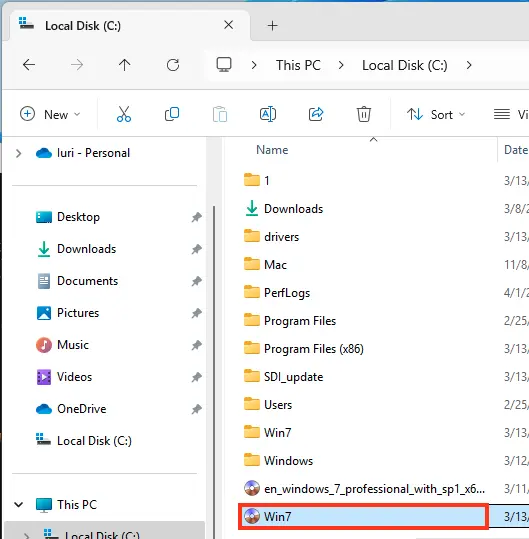
Task: Go up one folder level
Action: tap(124, 65)
